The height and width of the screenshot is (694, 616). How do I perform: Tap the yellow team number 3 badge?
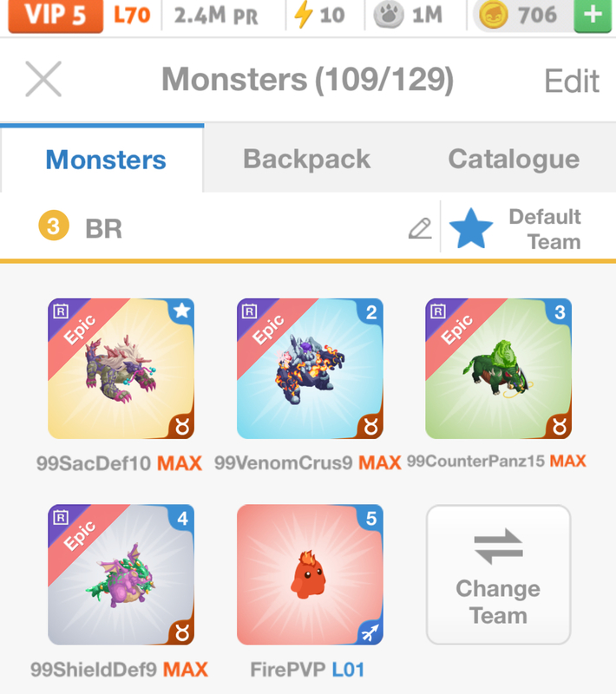point(54,226)
